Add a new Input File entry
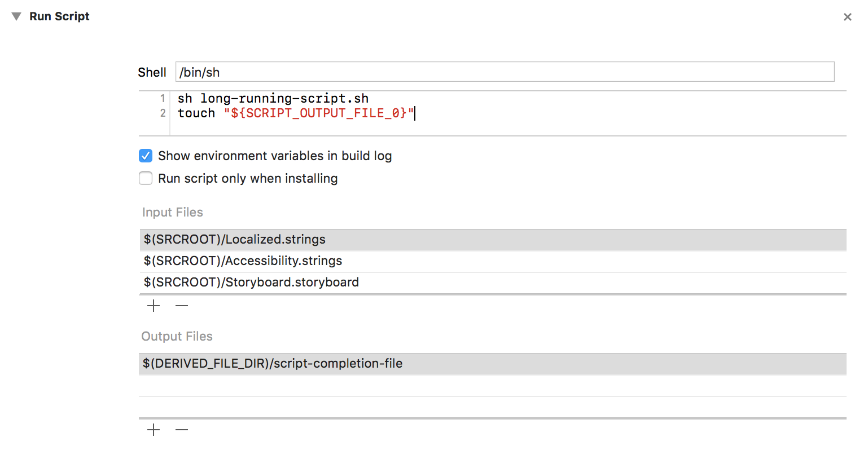The height and width of the screenshot is (450, 868). pos(152,305)
